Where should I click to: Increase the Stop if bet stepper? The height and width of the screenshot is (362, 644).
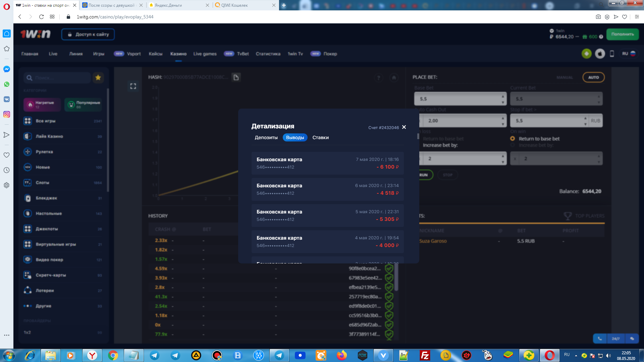585,118
